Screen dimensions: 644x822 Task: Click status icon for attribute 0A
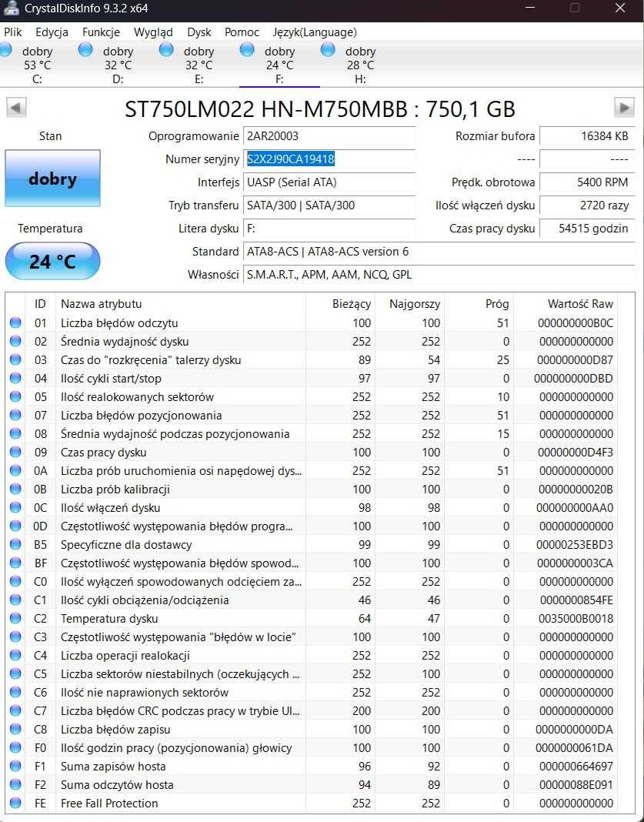15,470
